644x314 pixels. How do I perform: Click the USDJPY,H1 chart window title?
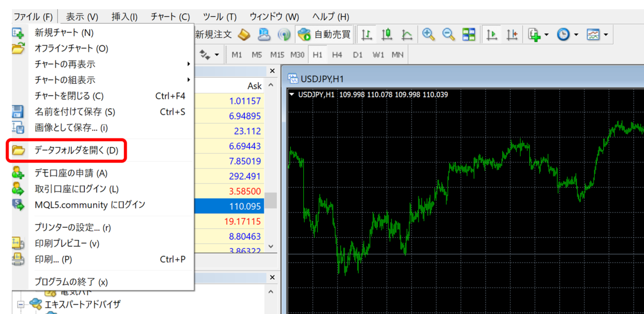click(322, 79)
